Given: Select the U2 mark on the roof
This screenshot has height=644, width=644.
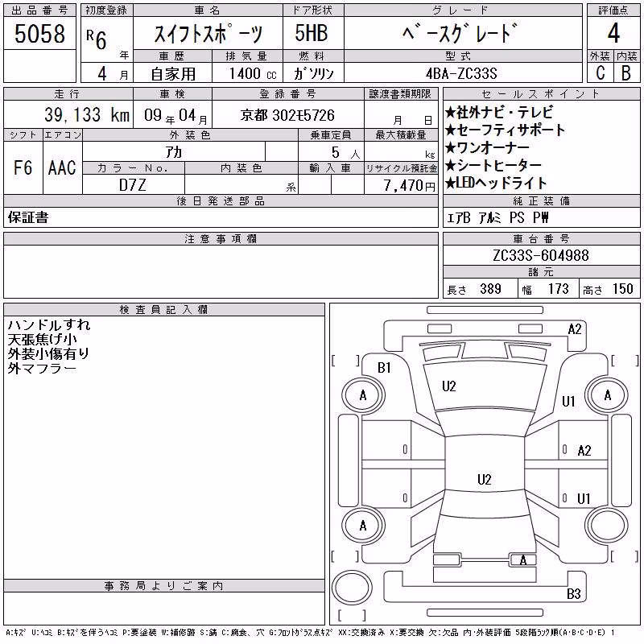Looking at the screenshot, I should pos(485,480).
